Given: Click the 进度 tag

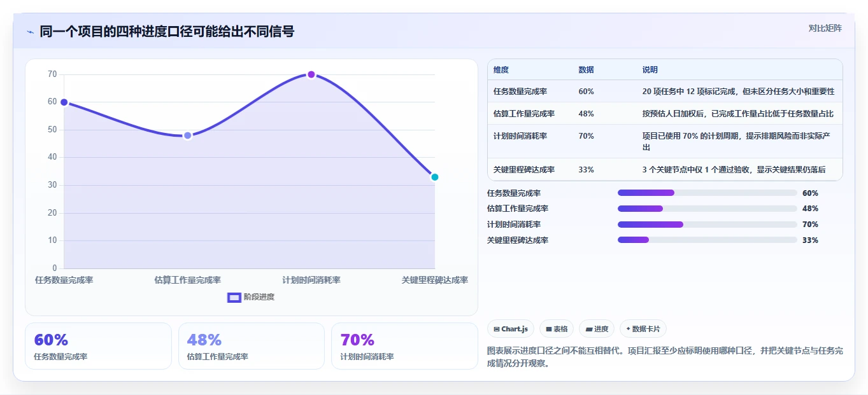Looking at the screenshot, I should point(597,329).
